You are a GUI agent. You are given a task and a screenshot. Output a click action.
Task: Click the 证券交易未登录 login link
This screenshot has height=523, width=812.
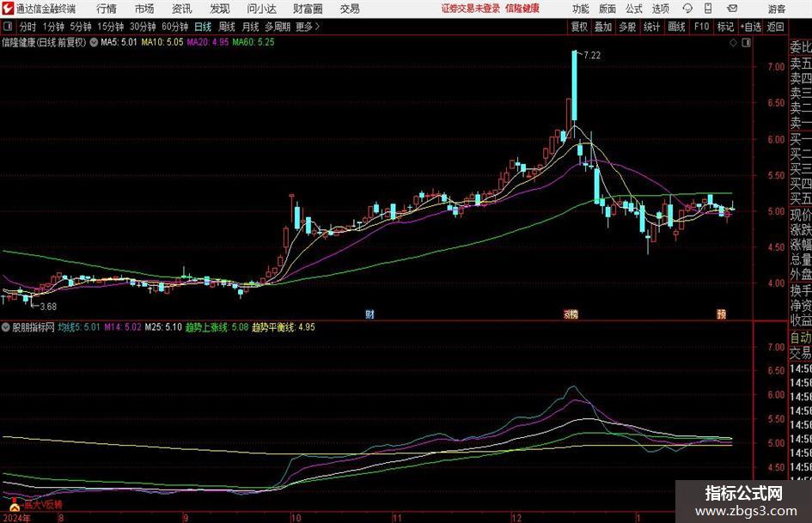pyautogui.click(x=471, y=9)
